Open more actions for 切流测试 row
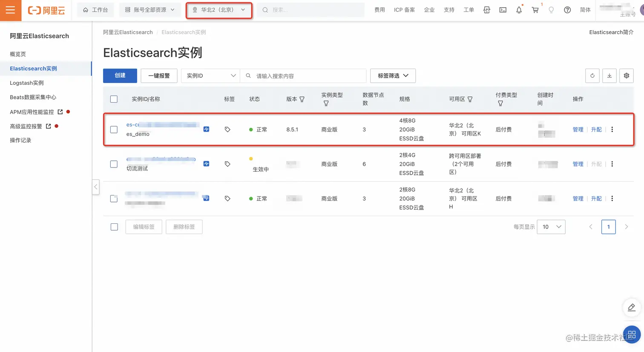The height and width of the screenshot is (352, 644). [612, 164]
